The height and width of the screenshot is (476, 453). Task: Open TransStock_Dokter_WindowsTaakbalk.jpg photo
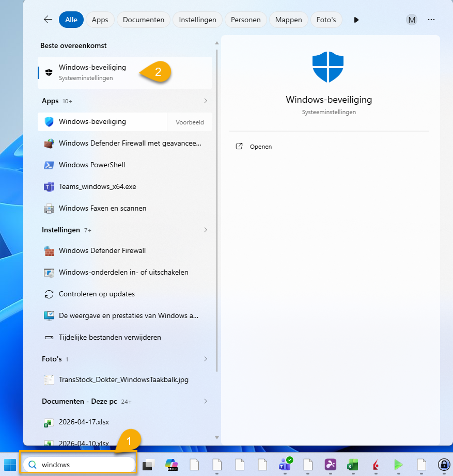[x=124, y=380]
